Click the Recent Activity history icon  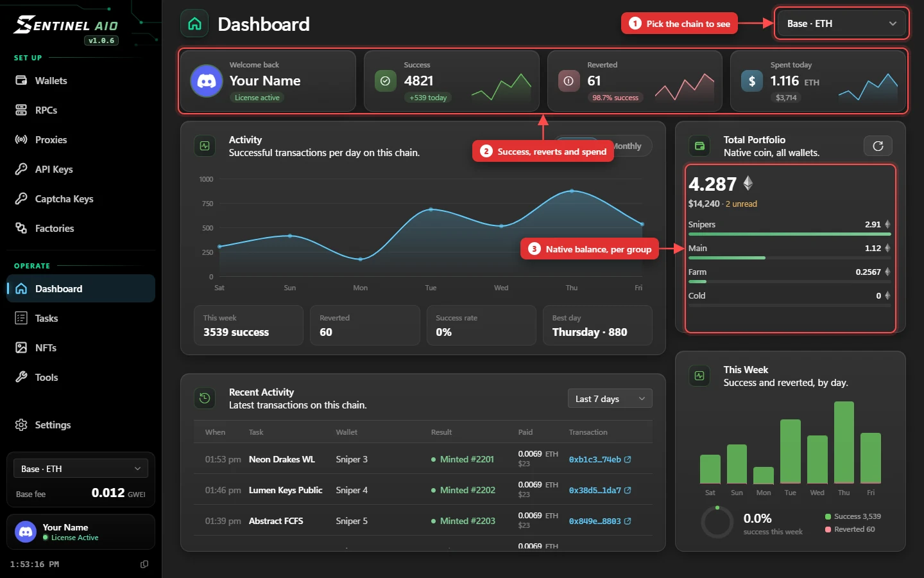[205, 398]
